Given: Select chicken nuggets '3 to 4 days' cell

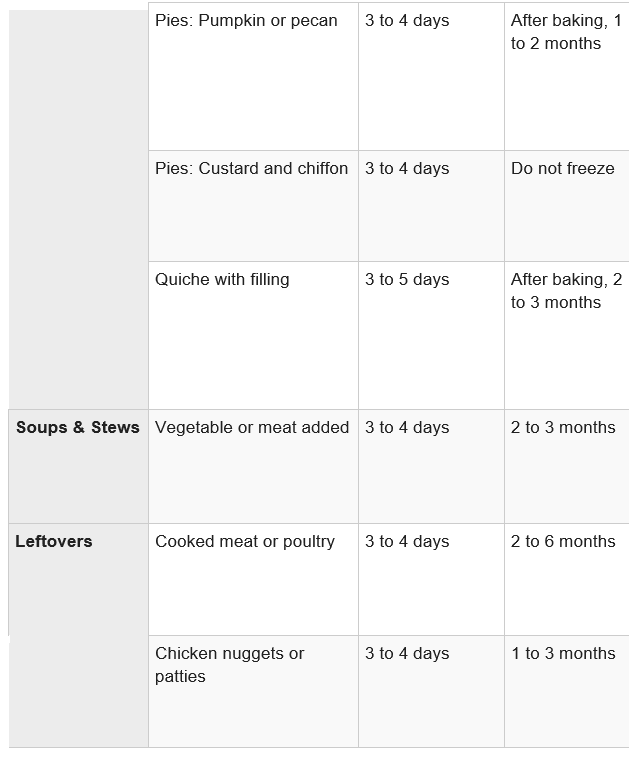Looking at the screenshot, I should [x=431, y=692].
